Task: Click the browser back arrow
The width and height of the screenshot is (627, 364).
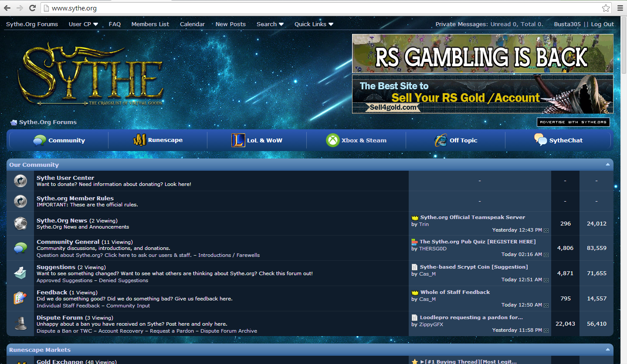Action: coord(7,8)
